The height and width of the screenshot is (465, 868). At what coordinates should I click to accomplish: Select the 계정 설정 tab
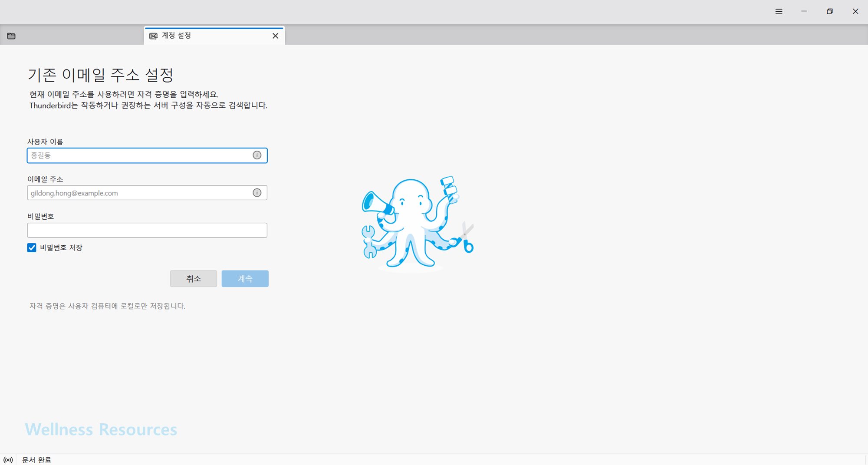tap(214, 36)
